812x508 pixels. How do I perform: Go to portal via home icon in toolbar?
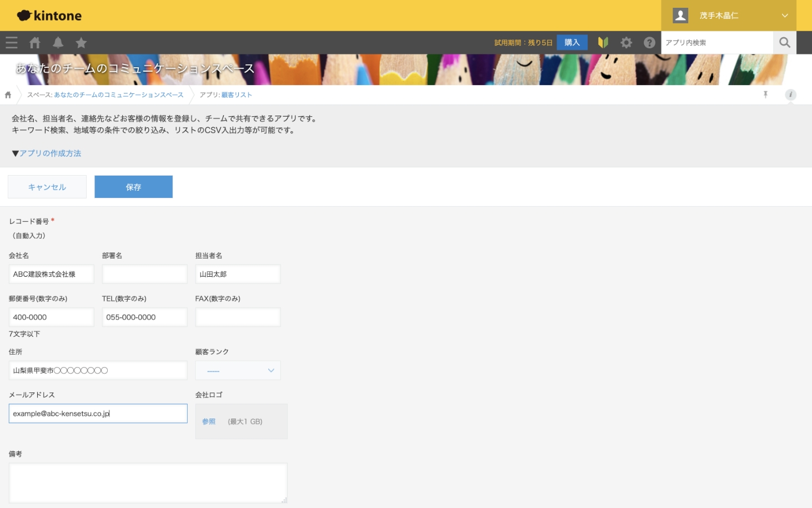pyautogui.click(x=35, y=43)
